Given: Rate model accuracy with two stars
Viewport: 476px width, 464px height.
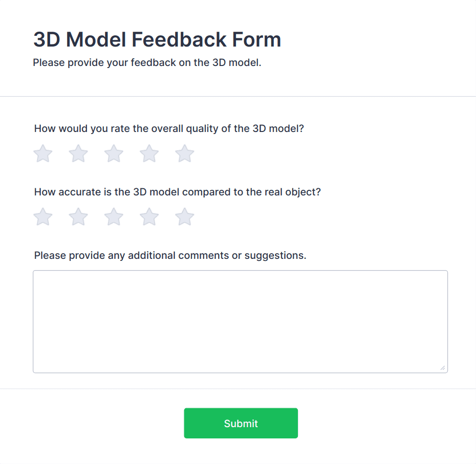Looking at the screenshot, I should click(78, 216).
